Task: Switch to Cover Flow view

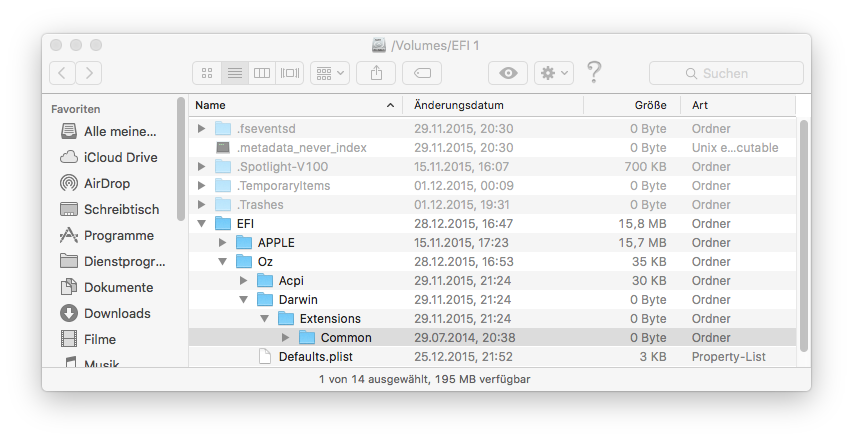Action: [290, 73]
